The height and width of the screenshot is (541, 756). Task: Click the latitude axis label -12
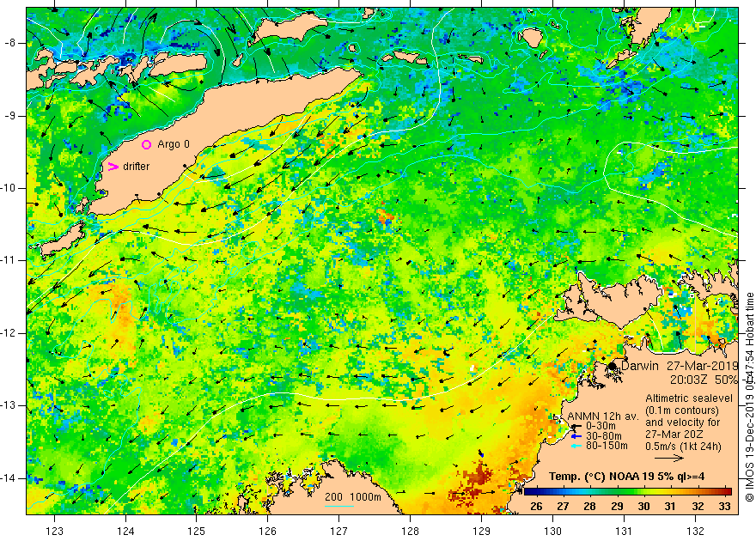pos(9,333)
